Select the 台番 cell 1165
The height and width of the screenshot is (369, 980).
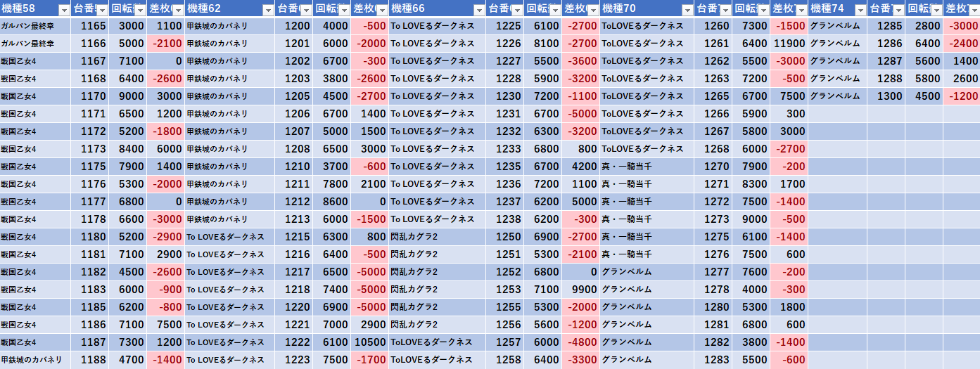tap(90, 26)
